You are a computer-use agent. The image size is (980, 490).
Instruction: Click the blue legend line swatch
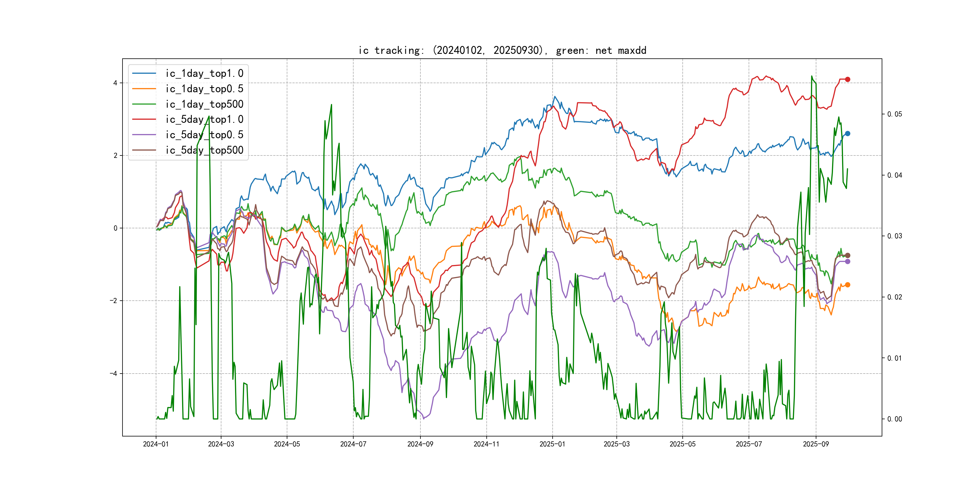point(144,73)
